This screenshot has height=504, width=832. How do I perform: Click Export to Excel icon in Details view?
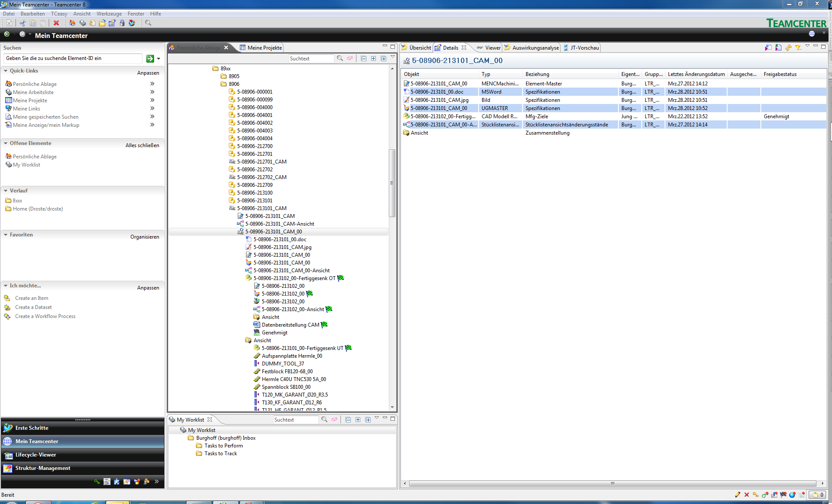click(778, 47)
